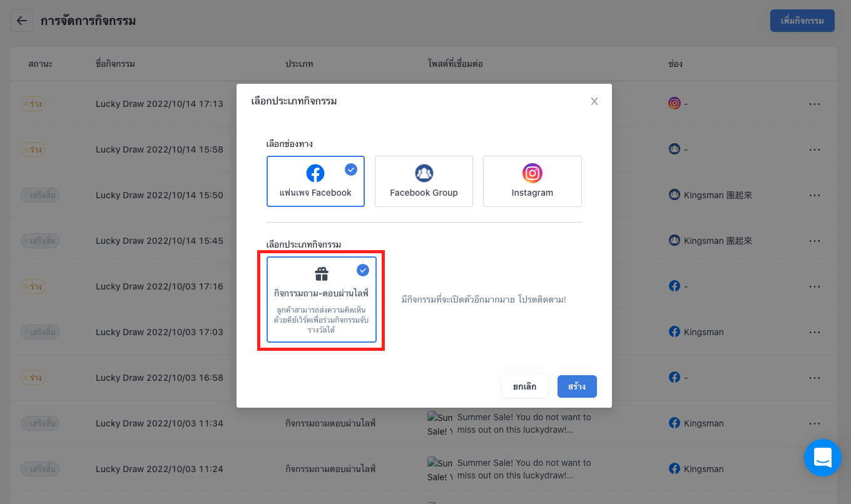
Task: Click the ชื่อกิจกรรม column header
Action: click(116, 64)
